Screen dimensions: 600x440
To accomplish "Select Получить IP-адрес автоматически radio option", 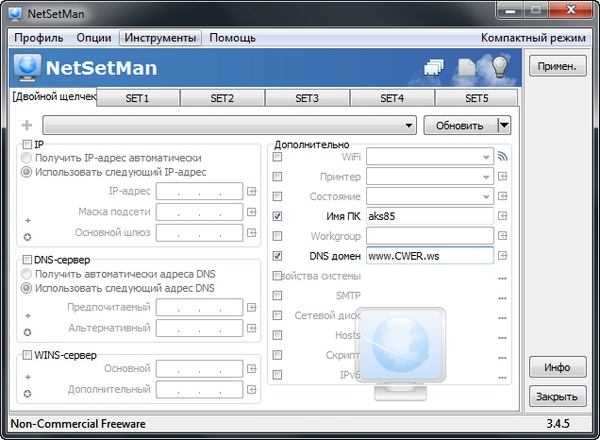I will pos(27,158).
